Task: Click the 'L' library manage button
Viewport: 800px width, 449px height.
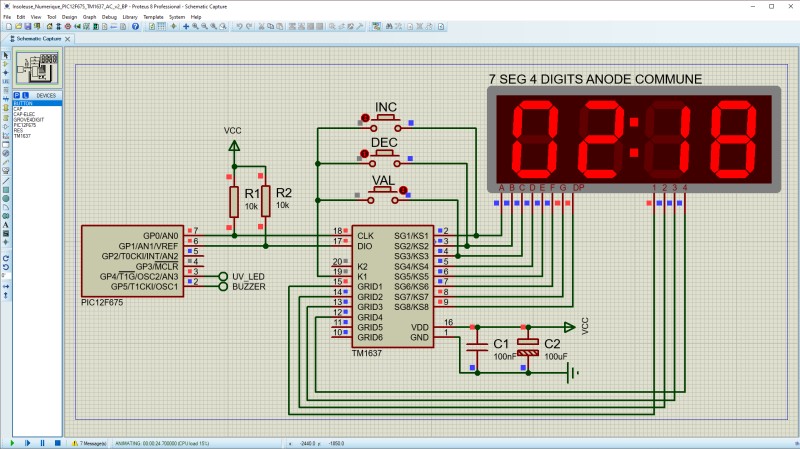Action: click(25, 95)
